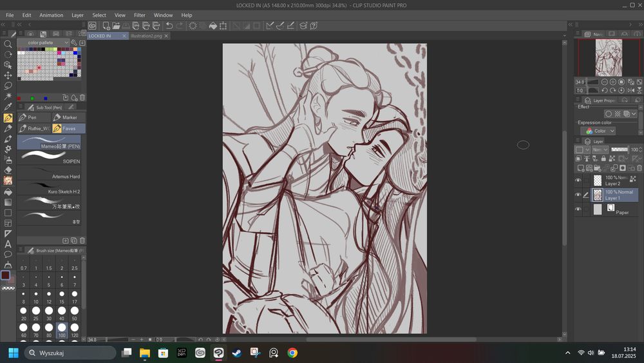
Task: Open the Animation menu
Action: [x=52, y=15]
